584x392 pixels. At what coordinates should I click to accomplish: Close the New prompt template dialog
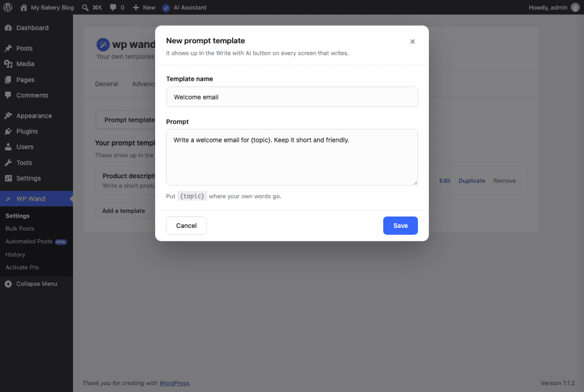[412, 42]
